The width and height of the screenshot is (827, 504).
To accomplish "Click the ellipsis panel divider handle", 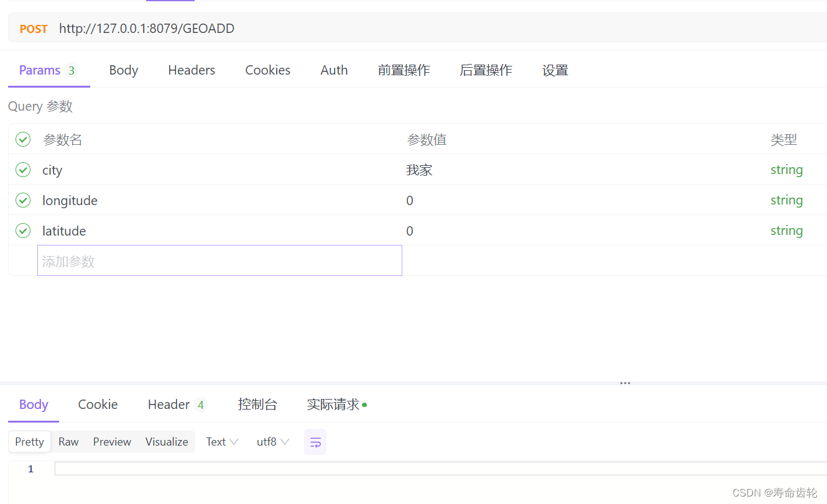I will pos(625,383).
